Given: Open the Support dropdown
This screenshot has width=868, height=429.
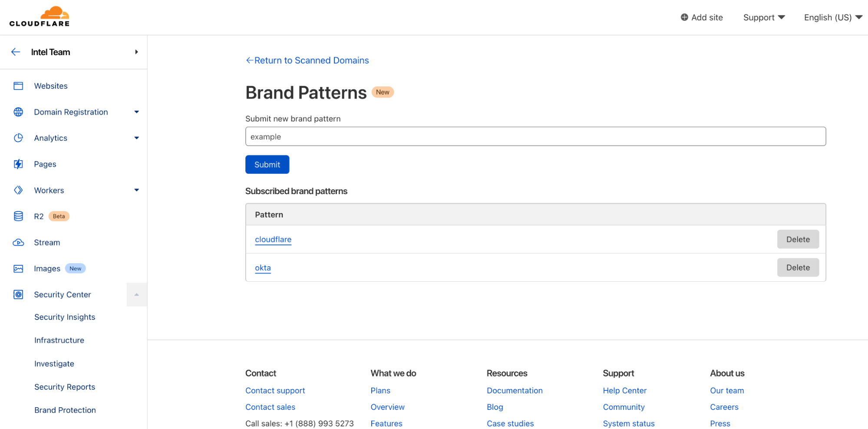Looking at the screenshot, I should click(x=764, y=17).
